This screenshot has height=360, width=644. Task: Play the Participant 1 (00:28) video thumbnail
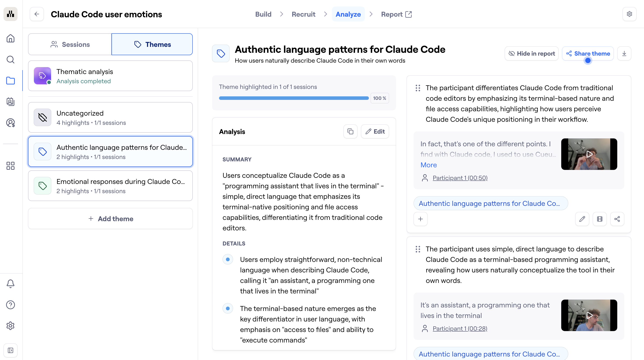tap(589, 315)
